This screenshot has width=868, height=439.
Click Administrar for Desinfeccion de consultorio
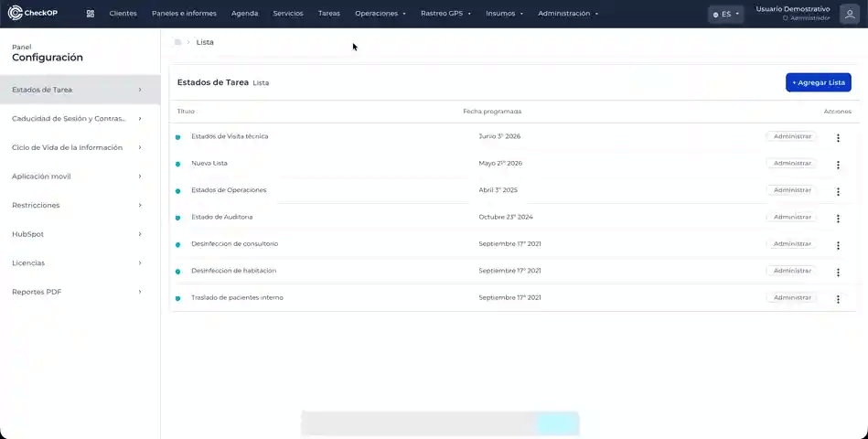click(x=791, y=243)
